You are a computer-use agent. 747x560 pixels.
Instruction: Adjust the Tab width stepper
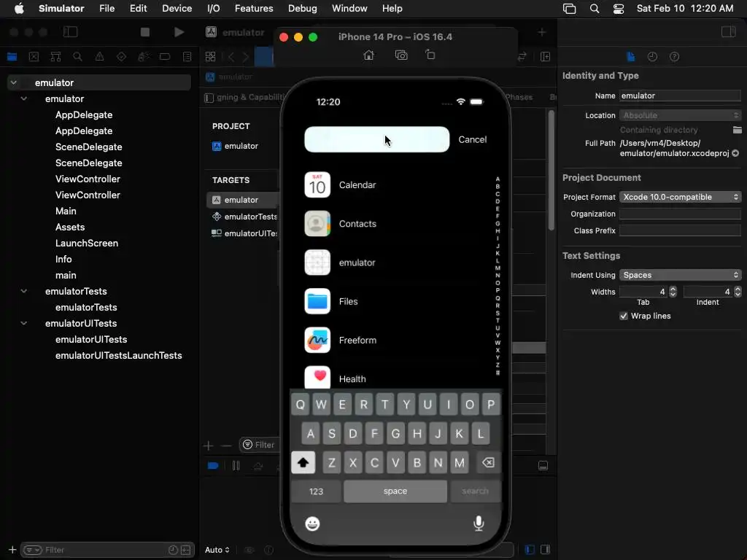tap(673, 292)
